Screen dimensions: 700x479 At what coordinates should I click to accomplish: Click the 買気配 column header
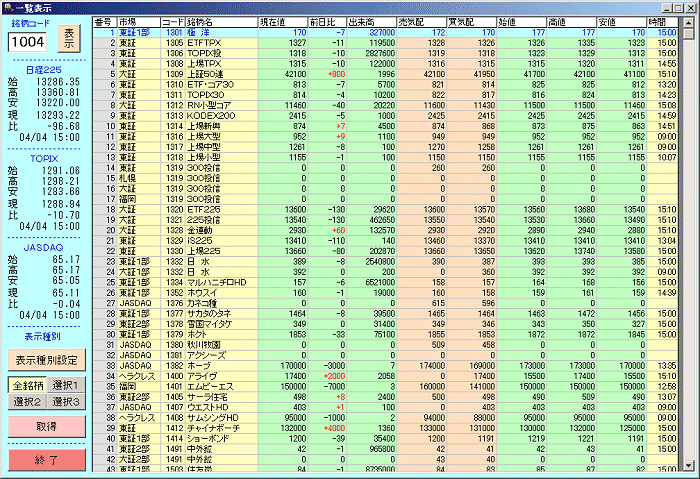click(x=472, y=22)
